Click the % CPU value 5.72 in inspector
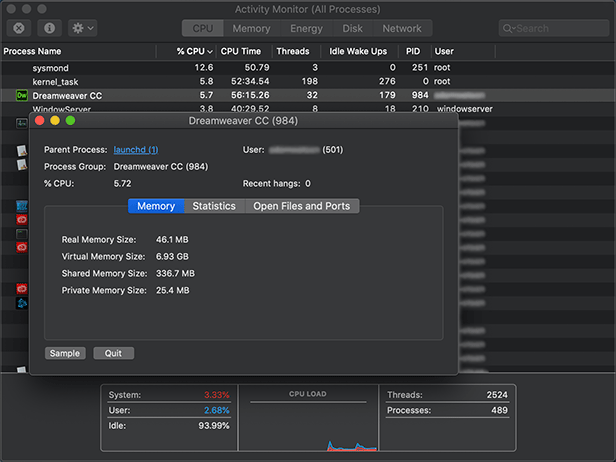Screen dimensions: 616x462 point(123,183)
